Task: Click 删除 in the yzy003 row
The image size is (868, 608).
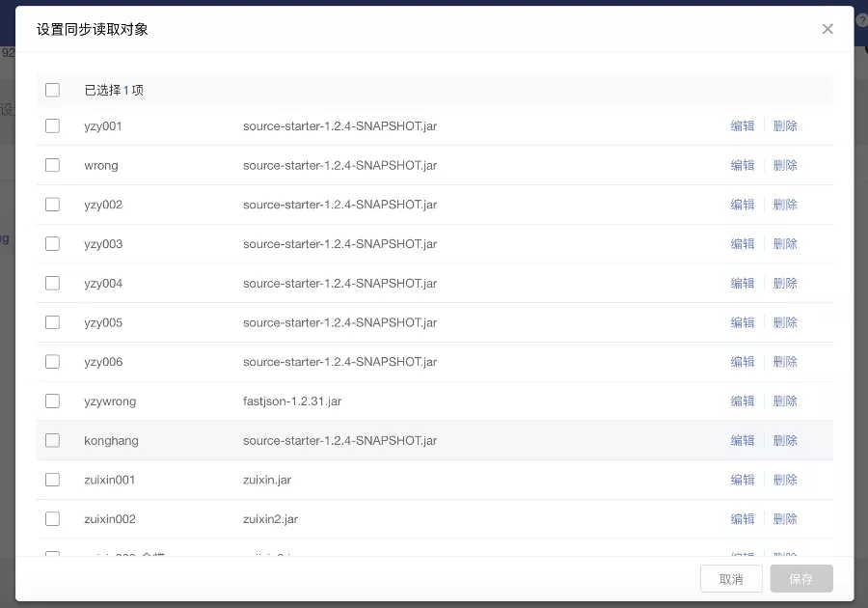Action: (x=785, y=243)
